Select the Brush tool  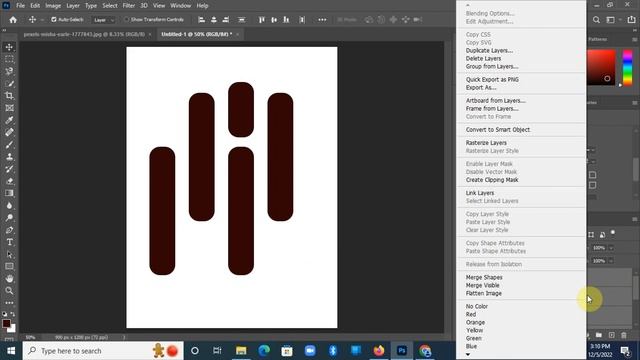(x=9, y=144)
